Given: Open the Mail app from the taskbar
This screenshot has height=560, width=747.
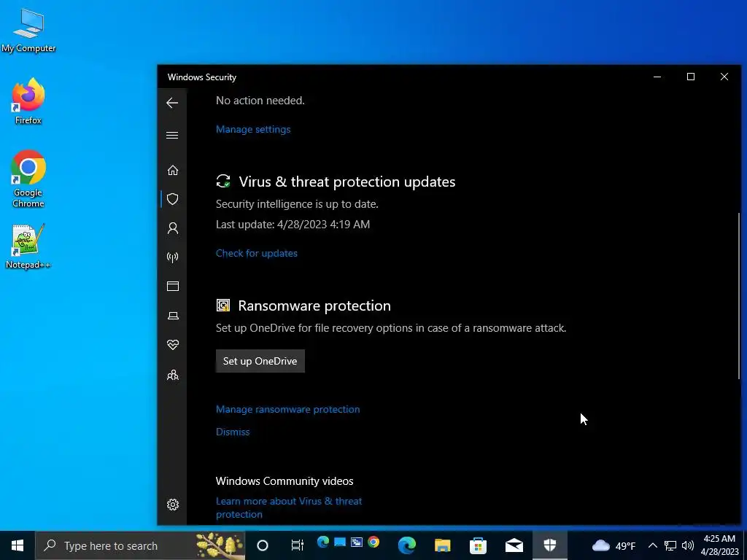Looking at the screenshot, I should pyautogui.click(x=514, y=545).
